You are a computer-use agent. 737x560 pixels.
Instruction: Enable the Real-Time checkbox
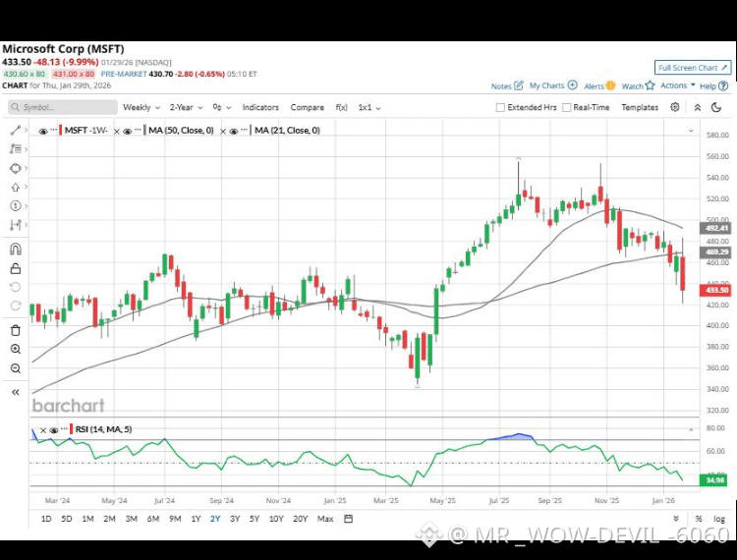coord(566,108)
